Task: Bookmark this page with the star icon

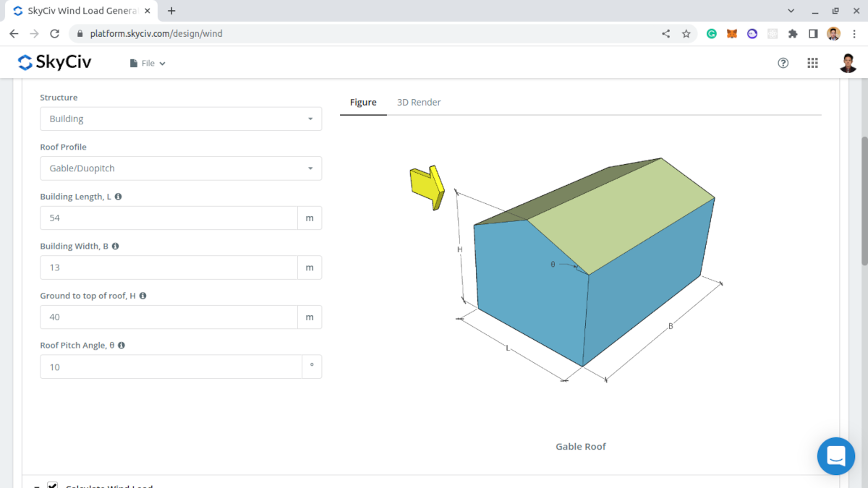Action: pos(686,33)
